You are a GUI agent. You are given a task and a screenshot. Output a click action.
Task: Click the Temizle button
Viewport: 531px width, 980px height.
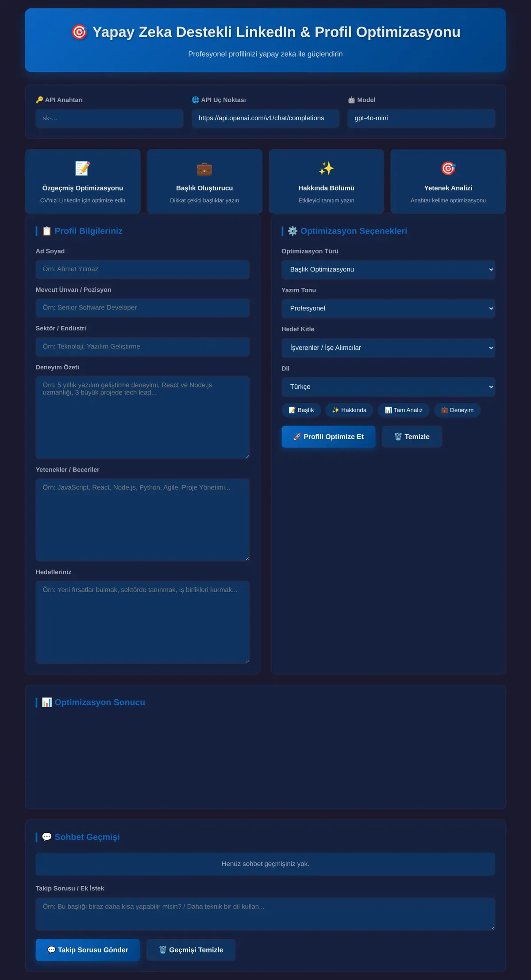click(x=412, y=436)
